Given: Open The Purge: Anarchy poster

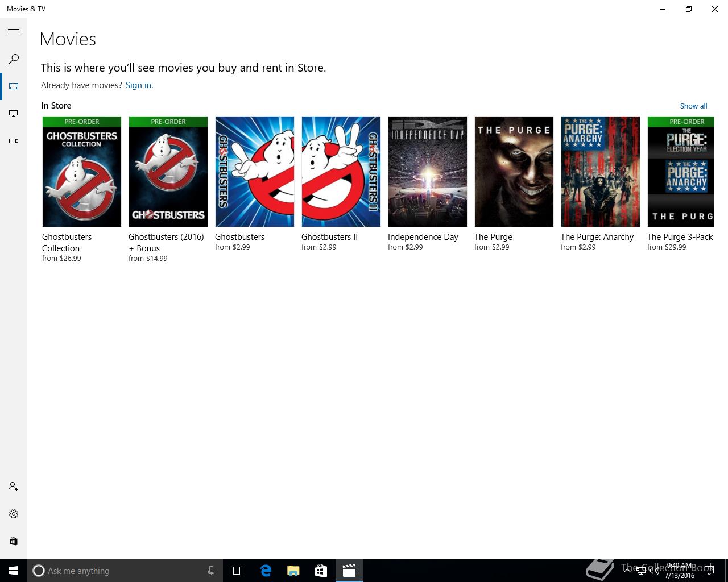Looking at the screenshot, I should [x=601, y=172].
